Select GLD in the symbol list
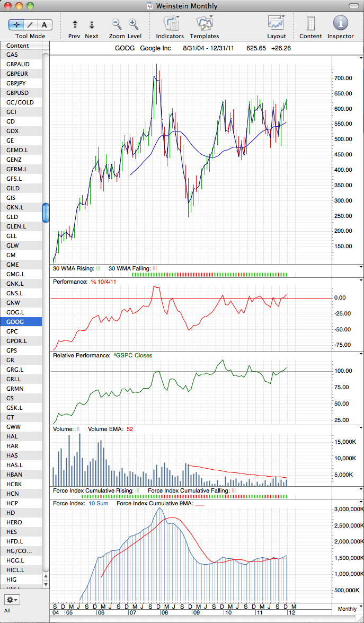 coord(21,216)
